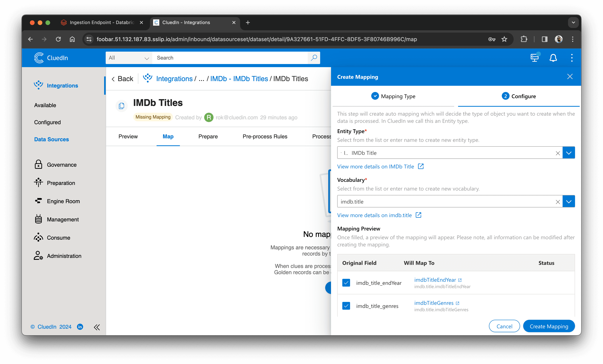Open the Administration sidebar icon

pos(38,256)
